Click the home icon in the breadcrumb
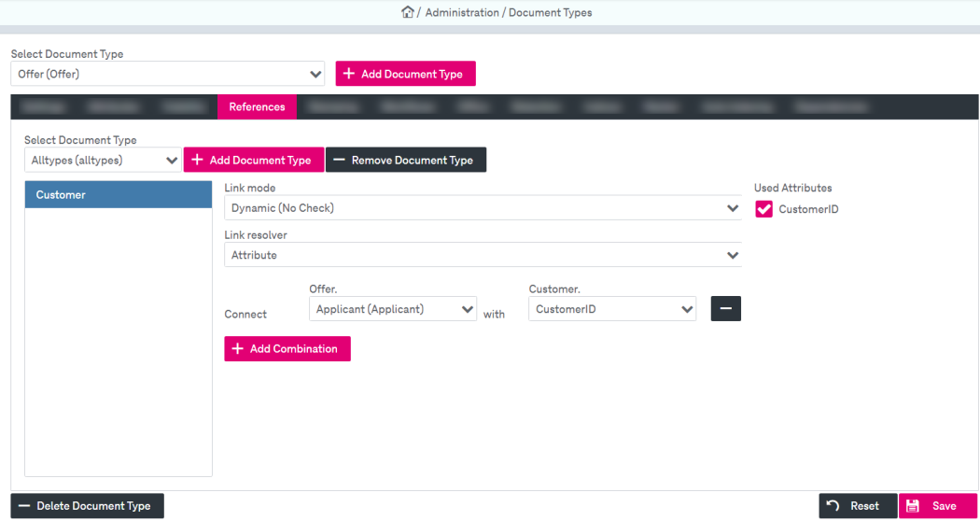Image resolution: width=980 pixels, height=521 pixels. (x=407, y=13)
